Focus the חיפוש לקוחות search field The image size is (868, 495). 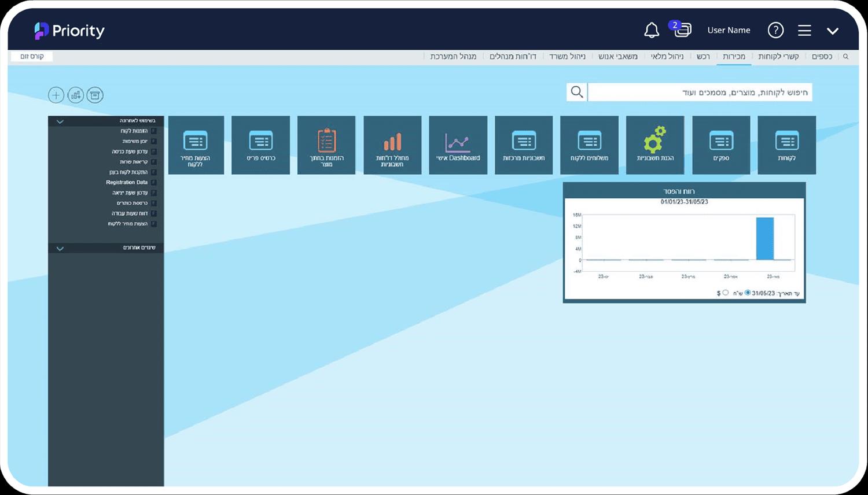point(700,92)
